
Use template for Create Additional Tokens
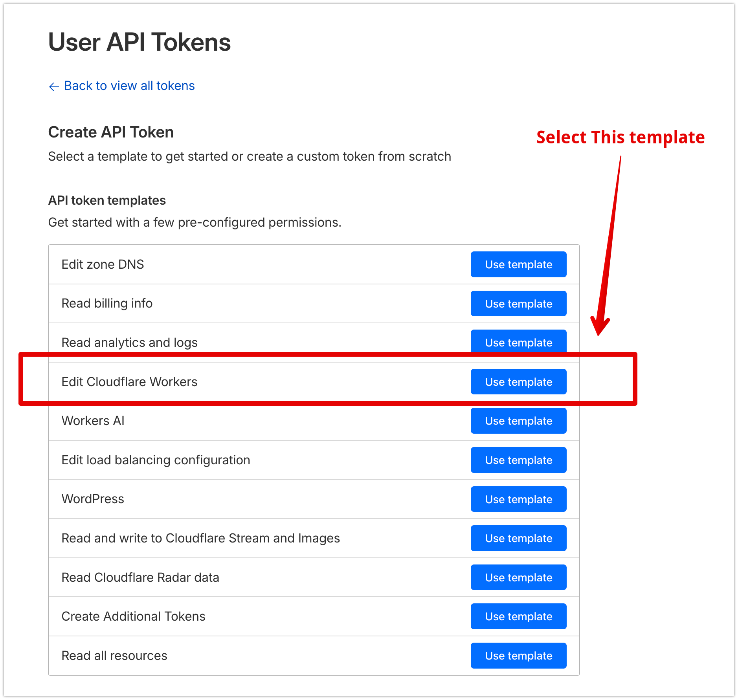point(518,616)
